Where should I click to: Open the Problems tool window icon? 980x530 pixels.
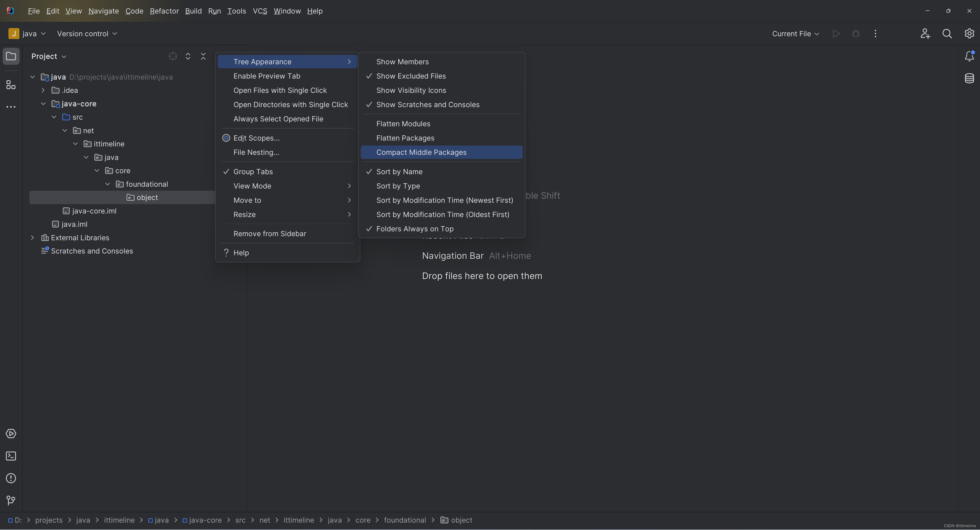click(11, 478)
